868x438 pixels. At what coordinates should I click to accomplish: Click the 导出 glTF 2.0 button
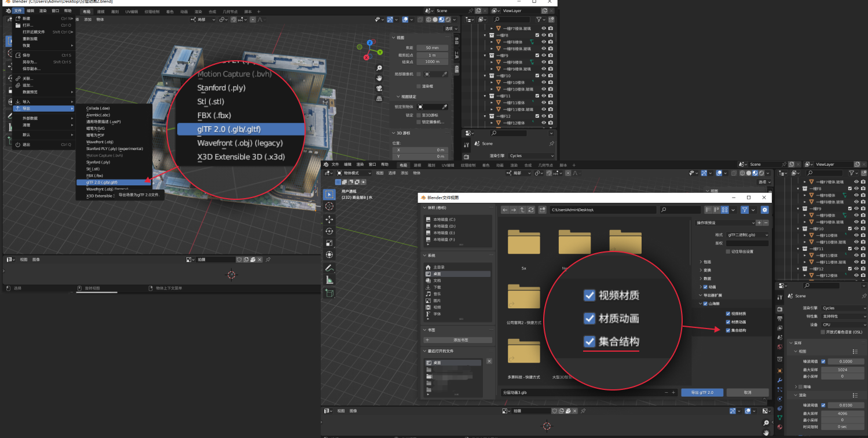coord(702,392)
